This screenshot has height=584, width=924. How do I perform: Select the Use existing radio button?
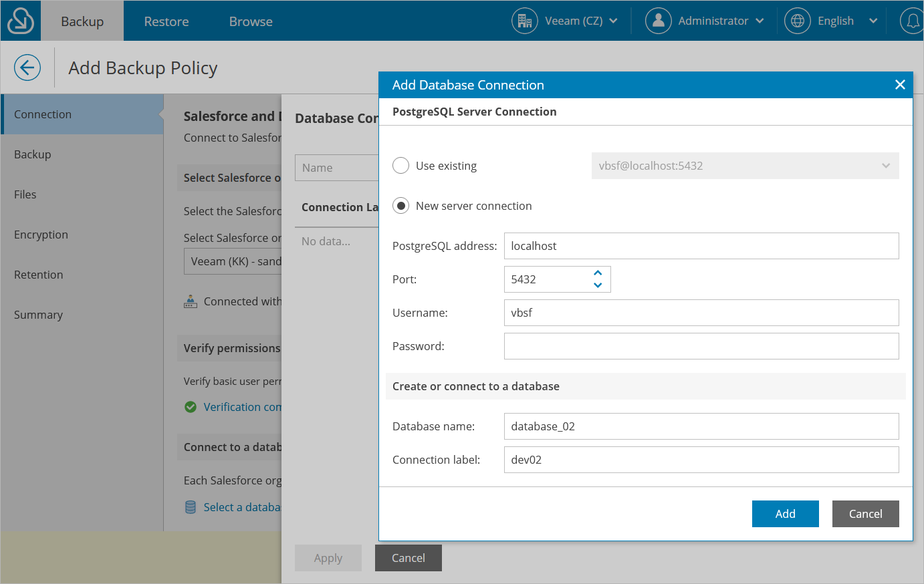[x=400, y=166]
